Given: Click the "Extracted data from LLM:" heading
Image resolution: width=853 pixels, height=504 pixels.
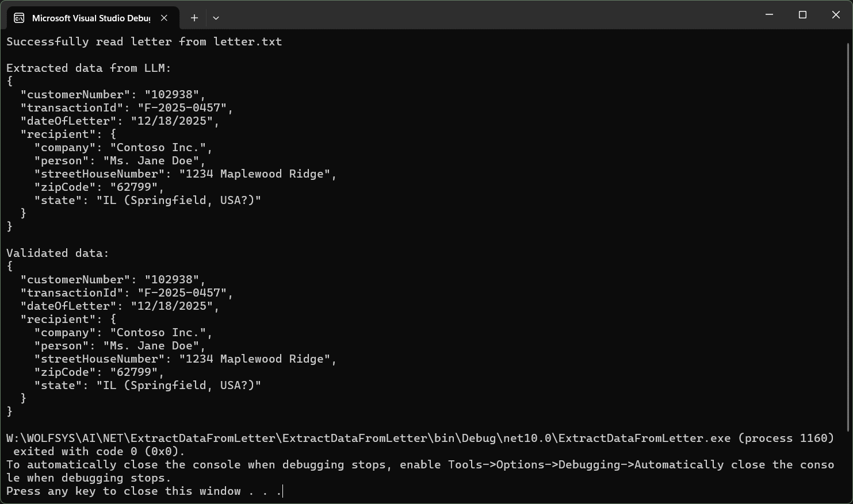Looking at the screenshot, I should (x=89, y=68).
